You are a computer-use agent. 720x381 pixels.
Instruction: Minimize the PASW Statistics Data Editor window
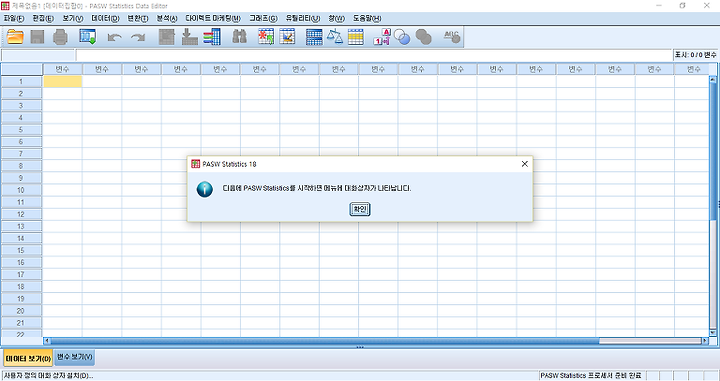coord(659,6)
